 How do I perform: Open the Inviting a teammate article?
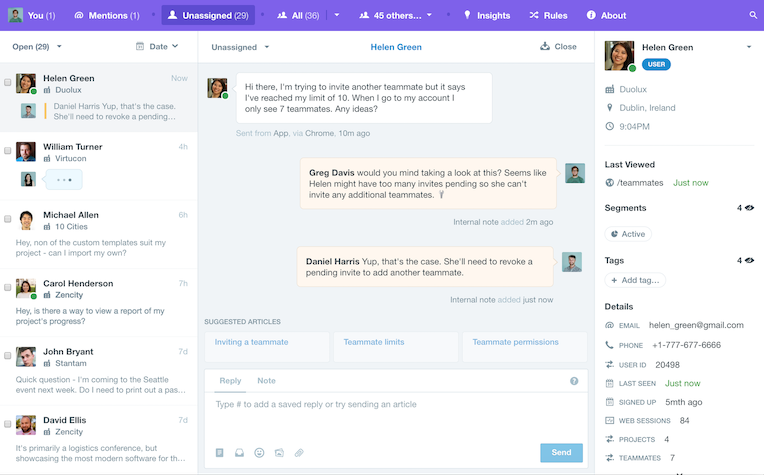[267, 347]
